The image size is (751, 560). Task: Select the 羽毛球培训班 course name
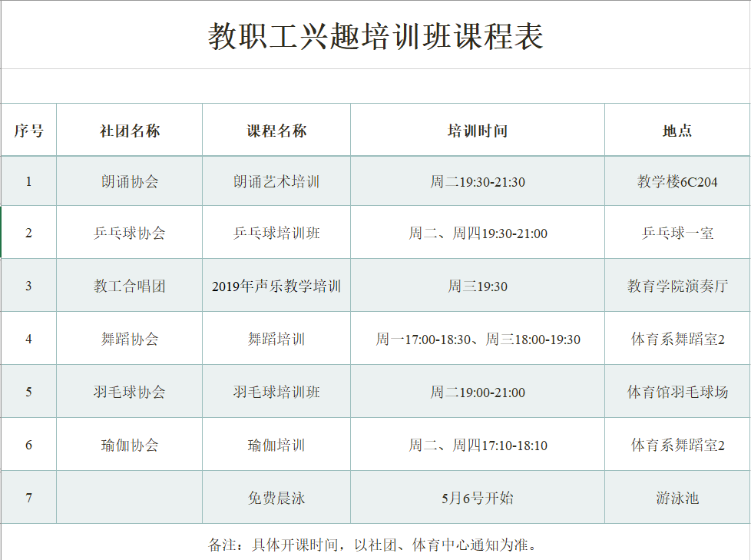tap(276, 391)
